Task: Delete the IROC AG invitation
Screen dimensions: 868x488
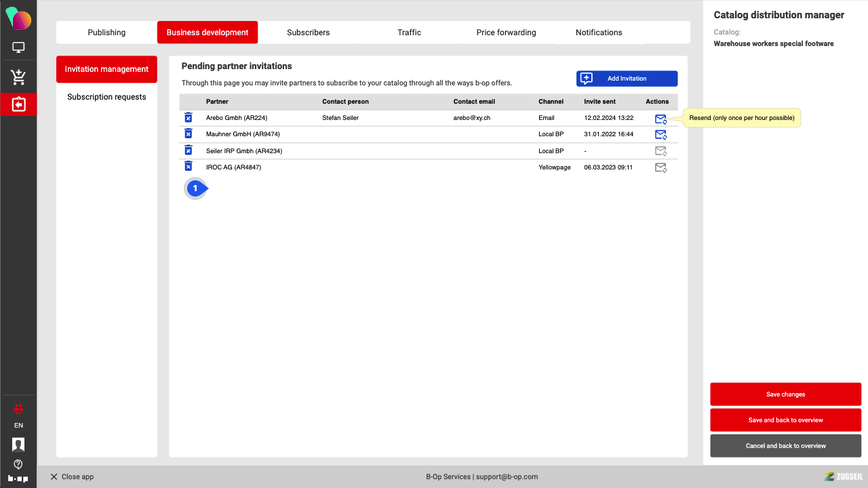Action: 189,167
